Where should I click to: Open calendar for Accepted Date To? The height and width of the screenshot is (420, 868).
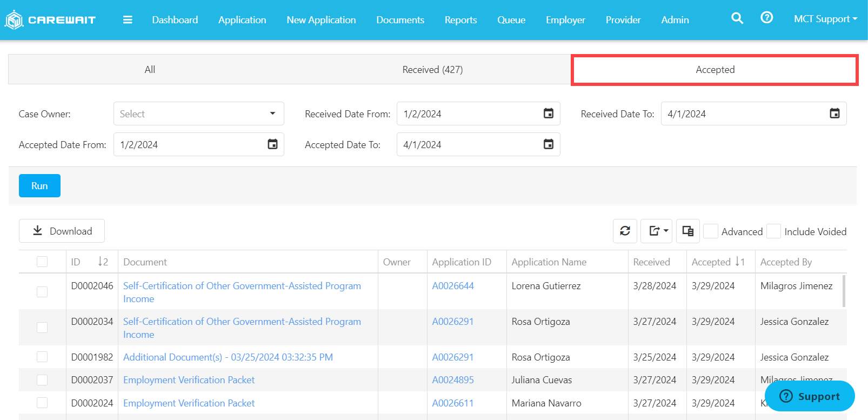click(x=548, y=144)
